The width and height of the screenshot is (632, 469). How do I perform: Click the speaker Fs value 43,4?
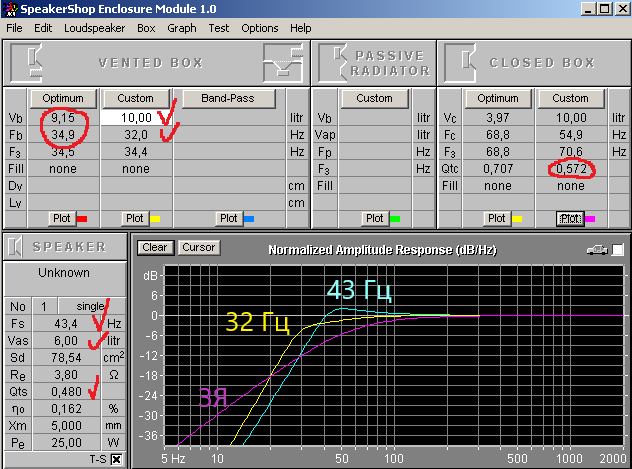point(66,324)
